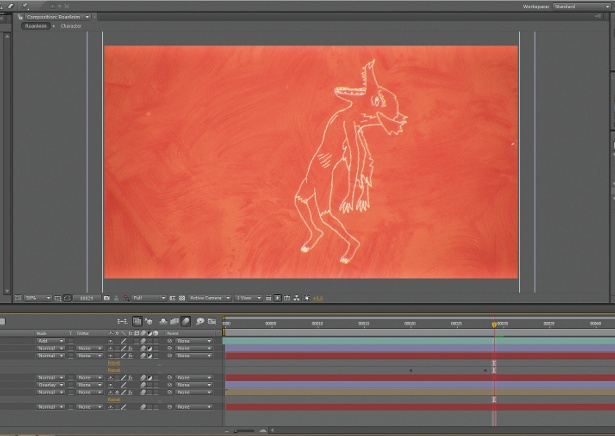
Task: Open the Workspace Standard dropdown
Action: coord(581,6)
